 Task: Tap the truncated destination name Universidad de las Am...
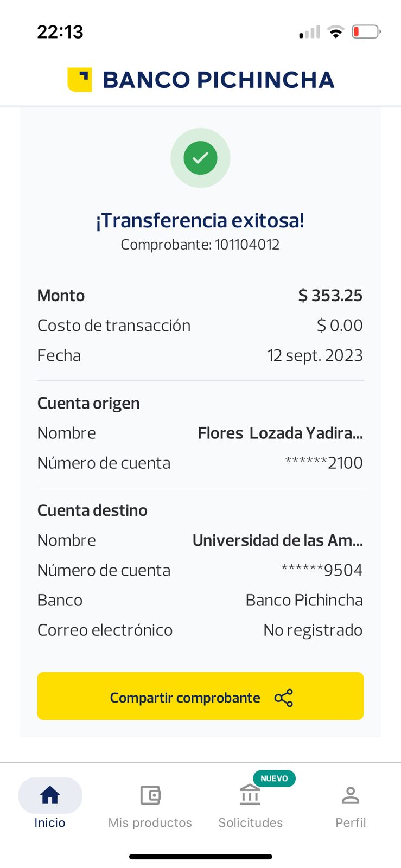click(277, 540)
